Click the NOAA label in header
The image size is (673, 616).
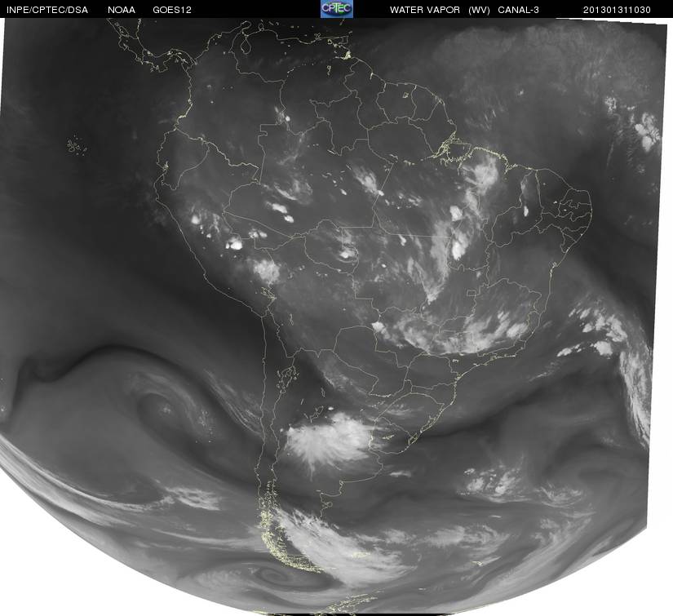[122, 10]
